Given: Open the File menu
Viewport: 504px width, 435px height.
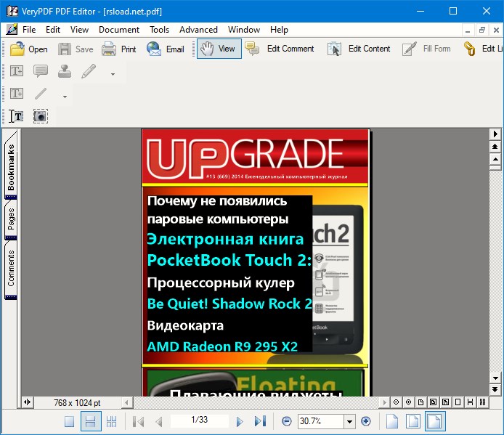Looking at the screenshot, I should point(29,30).
